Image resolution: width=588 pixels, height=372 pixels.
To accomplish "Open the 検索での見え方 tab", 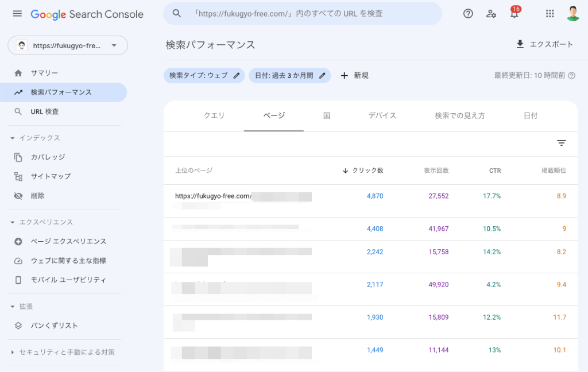I will (x=460, y=115).
